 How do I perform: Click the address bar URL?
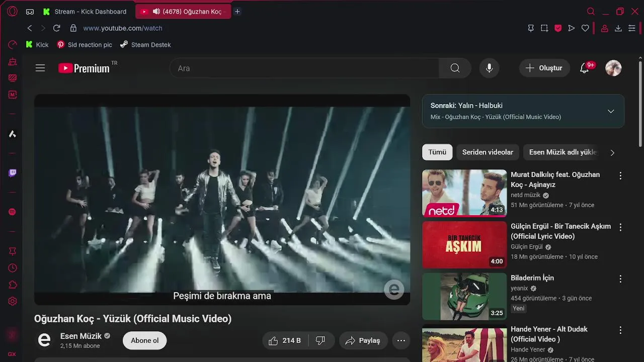tap(123, 28)
